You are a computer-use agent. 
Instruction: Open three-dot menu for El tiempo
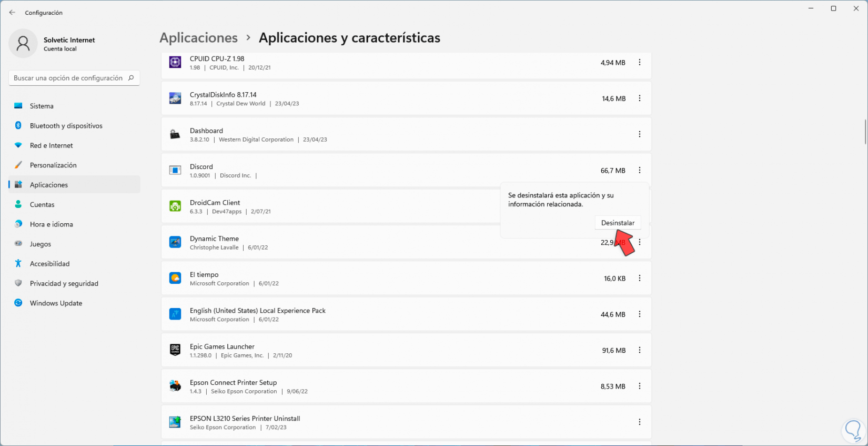click(640, 278)
